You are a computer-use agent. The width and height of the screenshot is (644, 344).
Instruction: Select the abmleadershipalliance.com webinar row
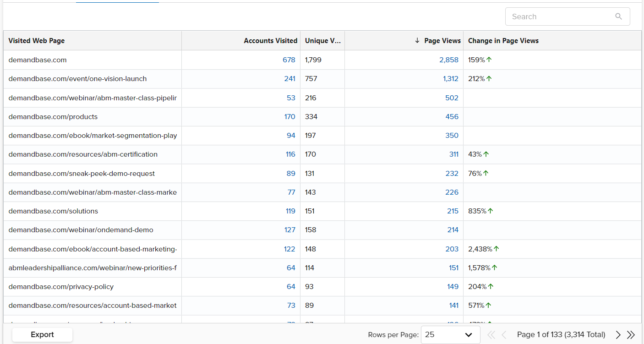click(93, 268)
